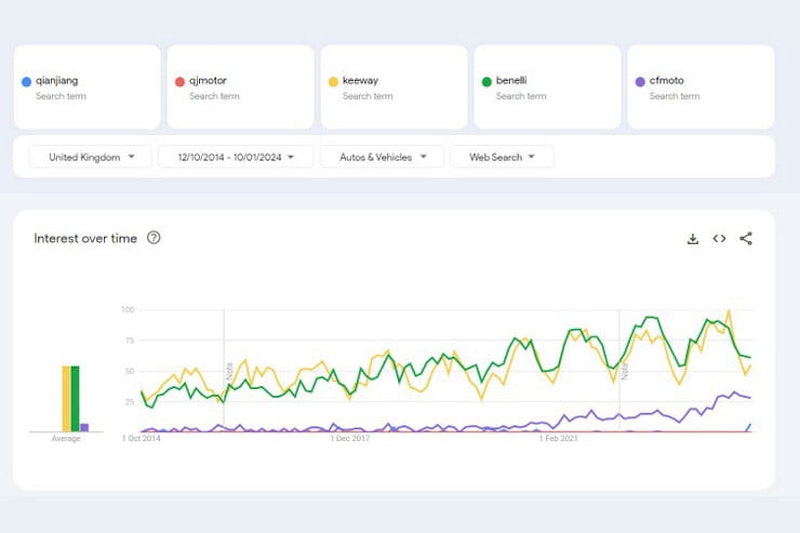Click the 100 y-axis value
The width and height of the screenshot is (800, 533).
pyautogui.click(x=128, y=310)
